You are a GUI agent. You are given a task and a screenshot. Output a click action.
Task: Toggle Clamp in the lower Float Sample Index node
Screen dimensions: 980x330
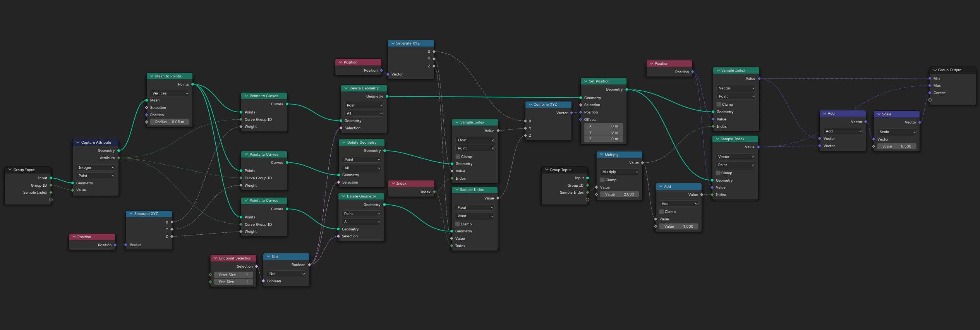coord(458,224)
